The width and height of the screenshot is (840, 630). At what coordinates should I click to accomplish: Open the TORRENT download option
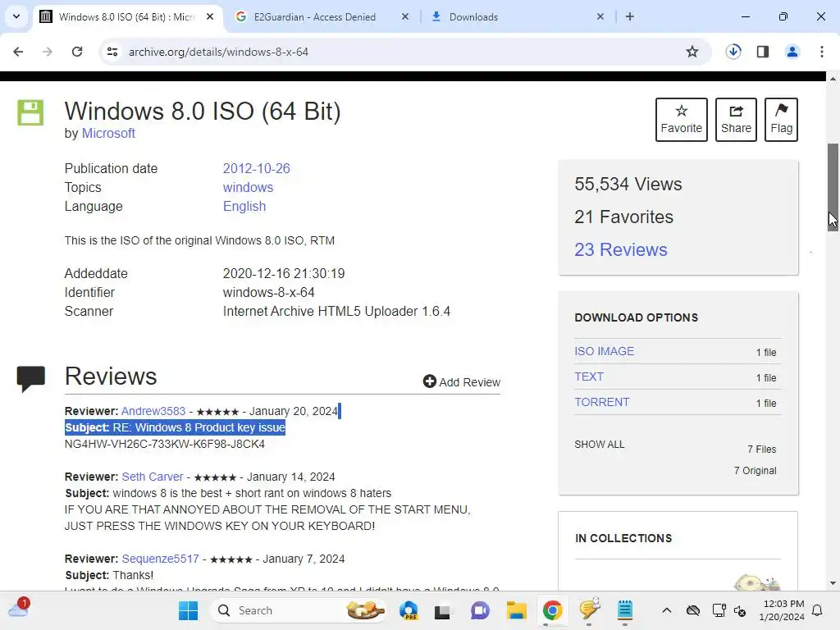pos(601,402)
